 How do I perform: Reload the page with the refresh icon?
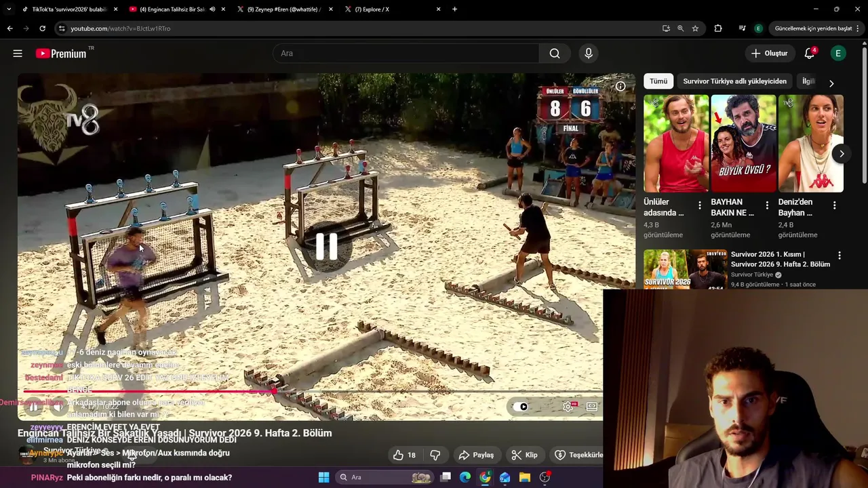pos(42,28)
